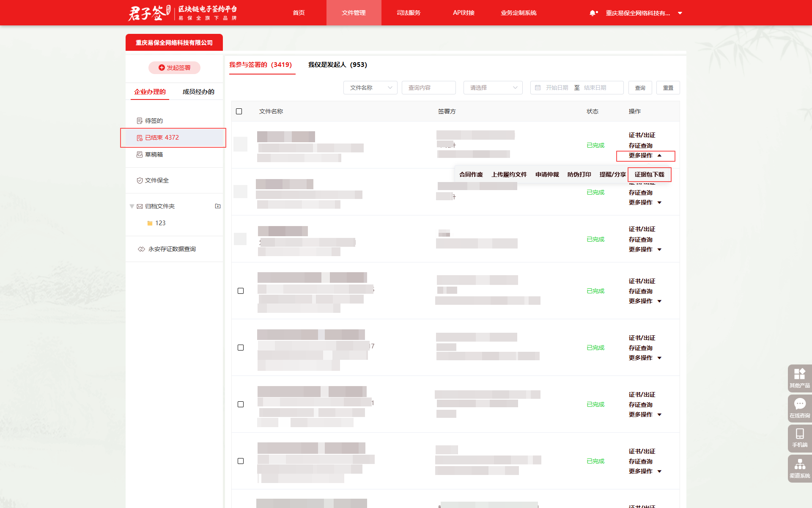Toggle the select-all header checkbox
This screenshot has height=508, width=812.
(239, 111)
